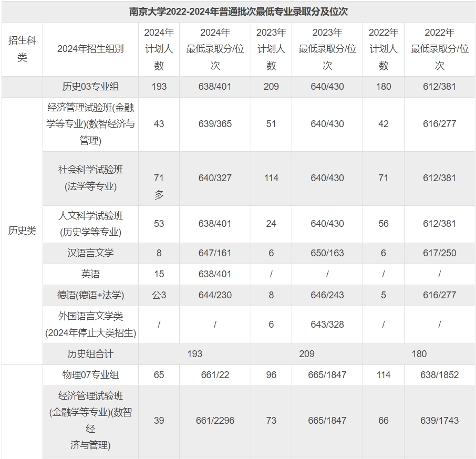Select the 招生科类 column header

[22, 49]
